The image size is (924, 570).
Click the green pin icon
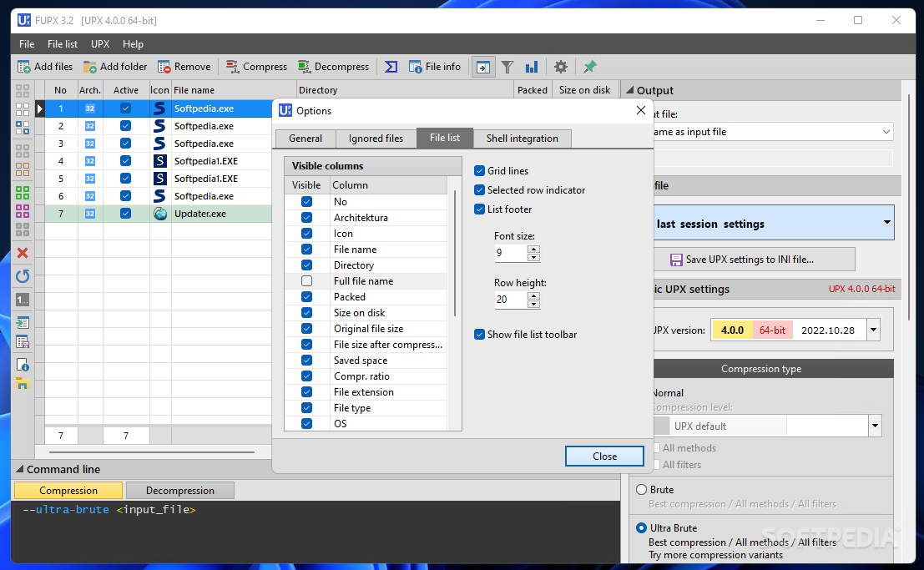(x=589, y=68)
